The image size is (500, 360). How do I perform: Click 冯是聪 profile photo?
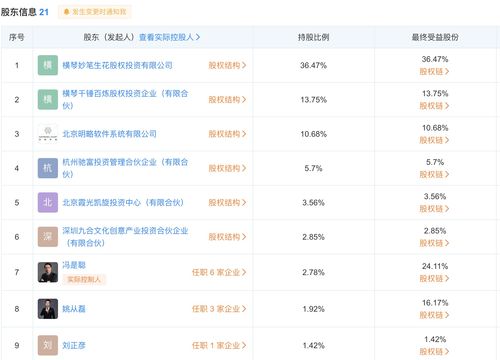(x=48, y=272)
